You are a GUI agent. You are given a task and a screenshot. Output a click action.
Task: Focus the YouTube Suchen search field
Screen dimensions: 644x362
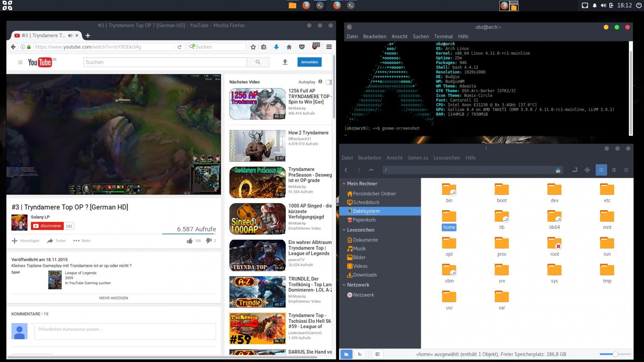(x=165, y=62)
